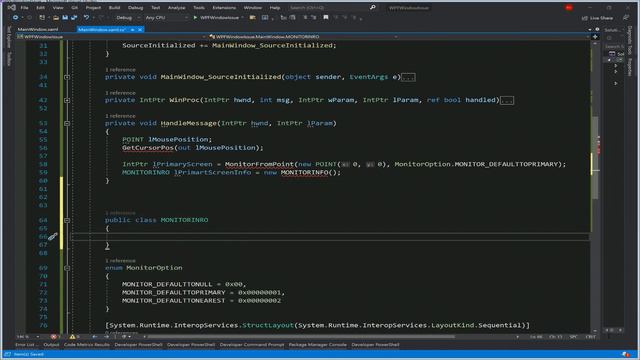This screenshot has width=640, height=360.
Task: Pin the MainWindow.xaml.cs tab
Action: (132, 29)
